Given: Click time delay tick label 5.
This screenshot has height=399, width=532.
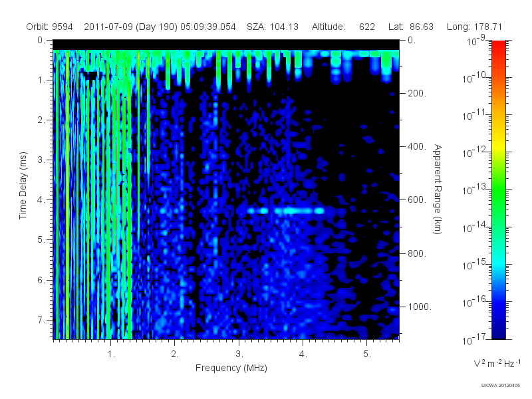Looking at the screenshot, I should click(x=41, y=240).
